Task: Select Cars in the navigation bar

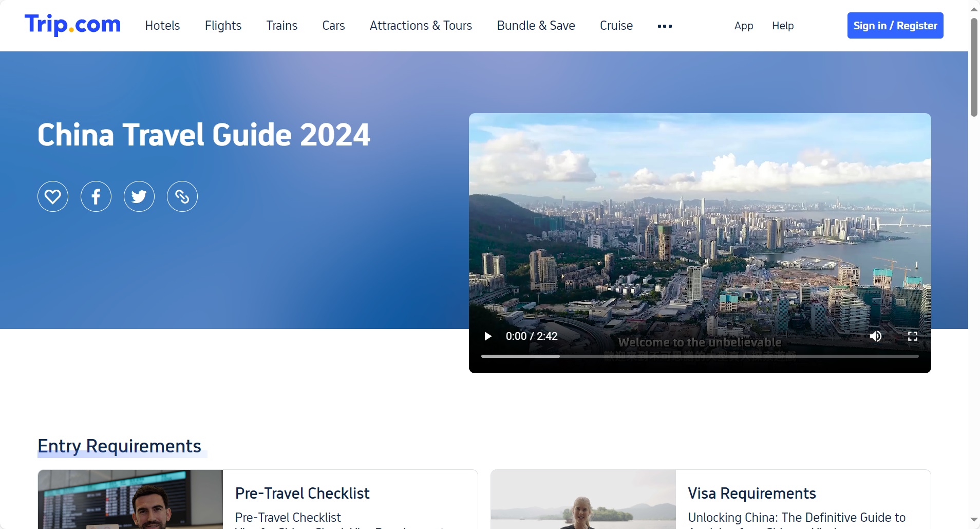Action: coord(333,26)
